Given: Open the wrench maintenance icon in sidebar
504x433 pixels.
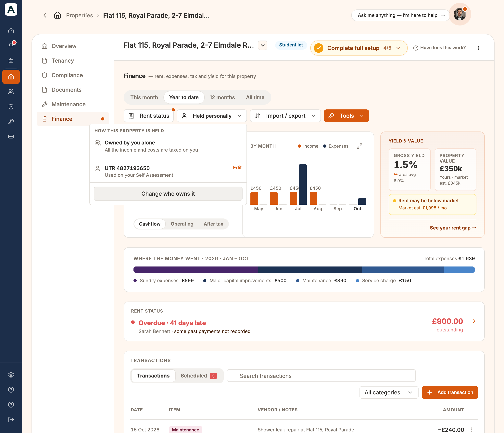Looking at the screenshot, I should tap(11, 122).
